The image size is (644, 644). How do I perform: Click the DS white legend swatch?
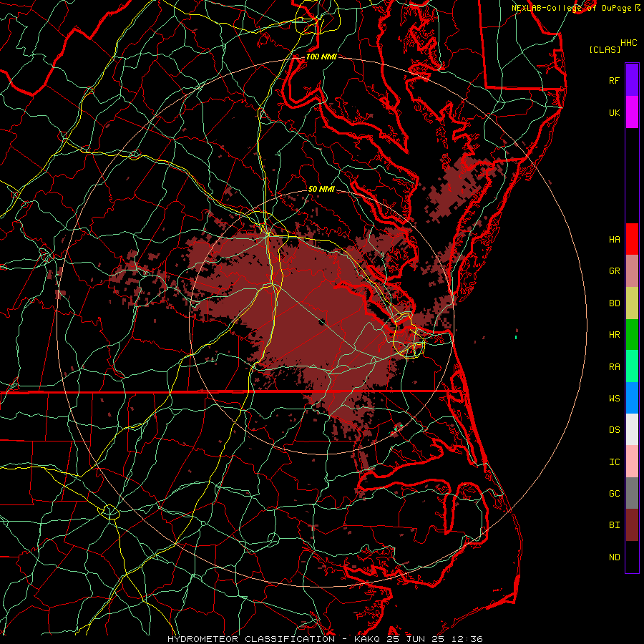632,429
